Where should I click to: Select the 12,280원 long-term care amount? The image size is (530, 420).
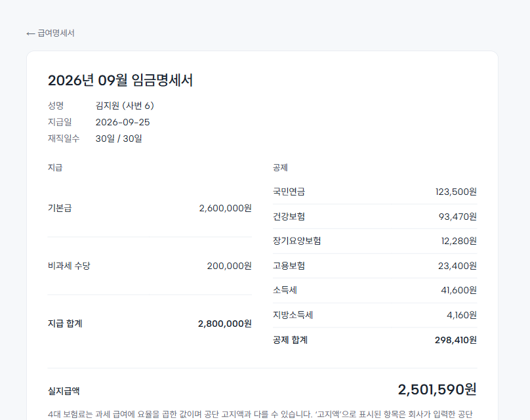click(459, 241)
